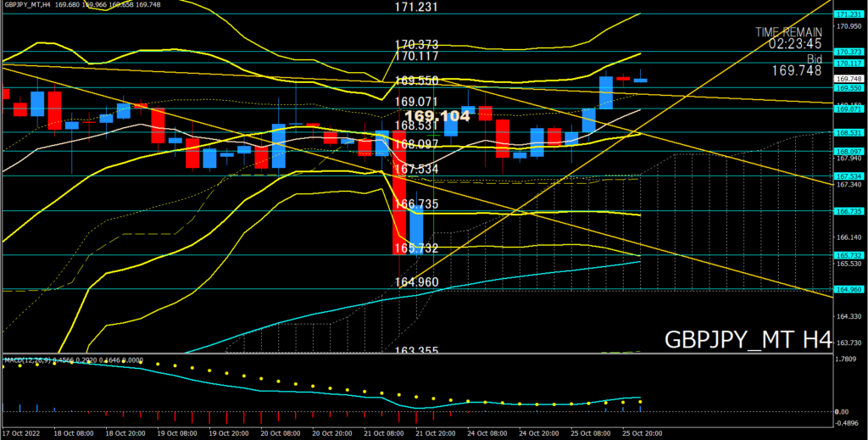Click the 169.071 tag on price axis
The height and width of the screenshot is (440, 868).
coord(849,109)
